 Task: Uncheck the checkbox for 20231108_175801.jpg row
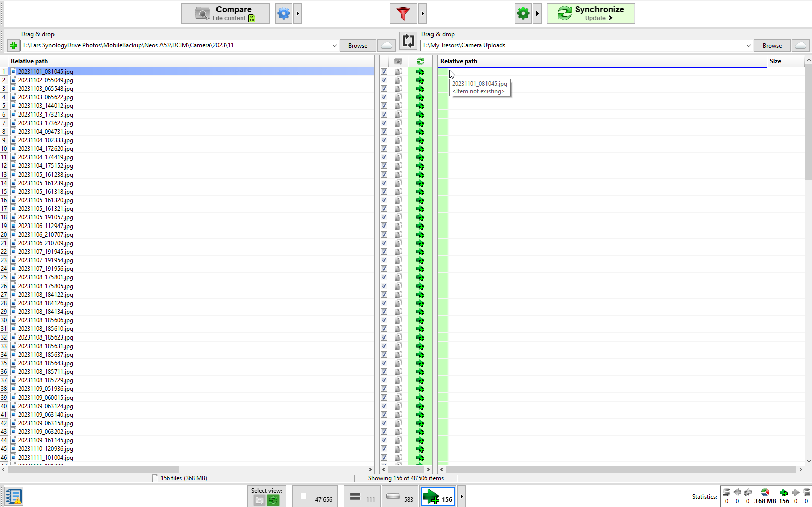pyautogui.click(x=384, y=277)
